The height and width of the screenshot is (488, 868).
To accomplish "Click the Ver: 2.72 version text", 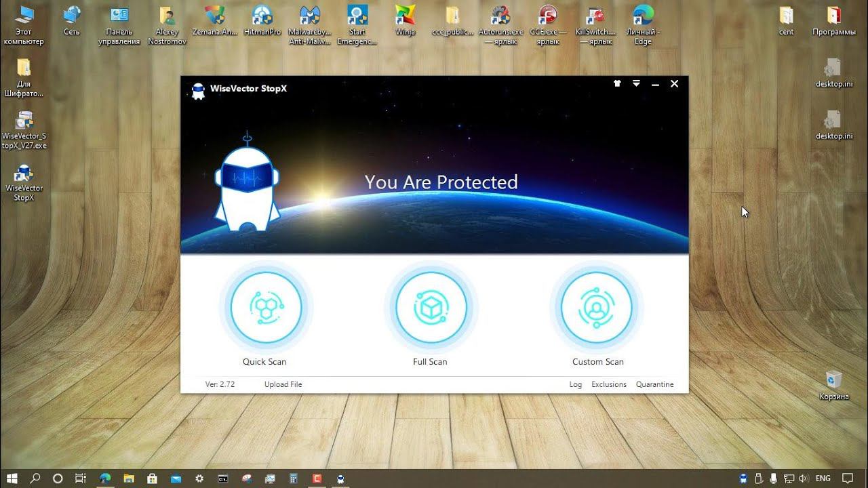I will click(220, 384).
